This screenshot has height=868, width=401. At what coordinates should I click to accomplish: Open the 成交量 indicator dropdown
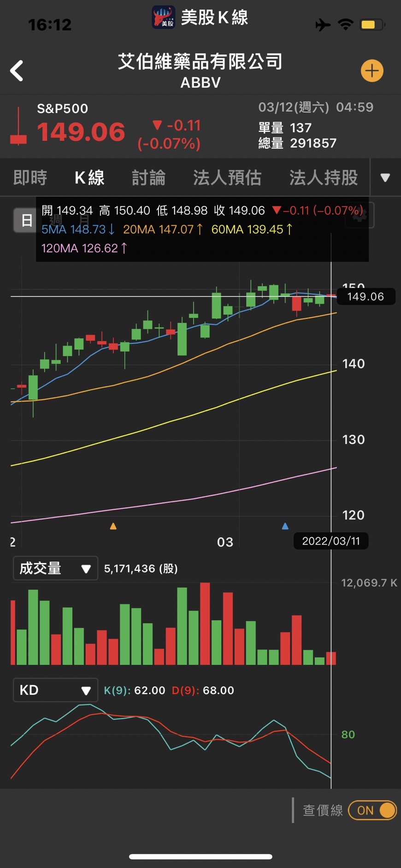pyautogui.click(x=55, y=569)
